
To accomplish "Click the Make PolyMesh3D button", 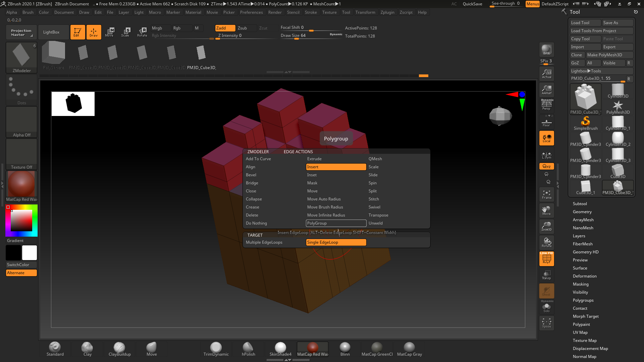I will pos(610,55).
